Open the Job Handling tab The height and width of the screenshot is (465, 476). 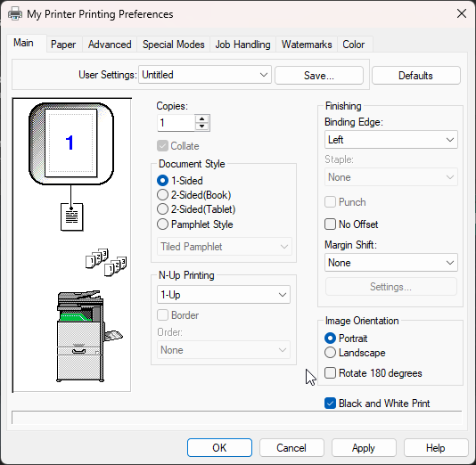(242, 45)
